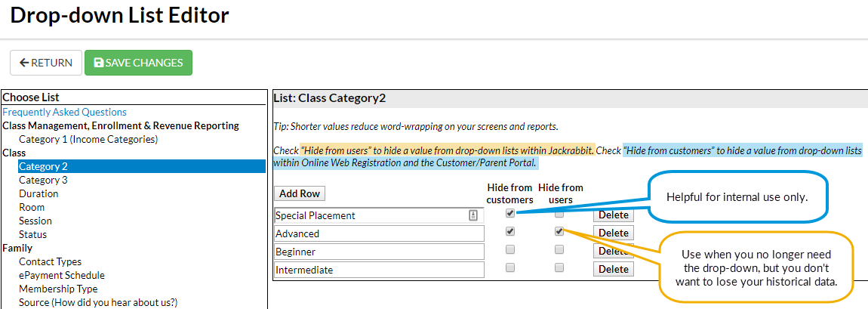Delete the Advanced row
This screenshot has height=309, width=868.
[x=614, y=233]
